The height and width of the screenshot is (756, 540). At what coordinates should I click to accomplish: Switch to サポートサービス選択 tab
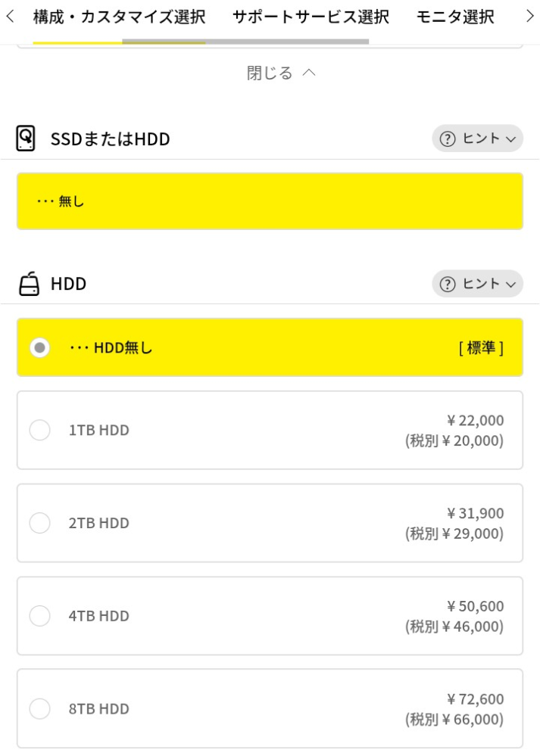click(311, 17)
